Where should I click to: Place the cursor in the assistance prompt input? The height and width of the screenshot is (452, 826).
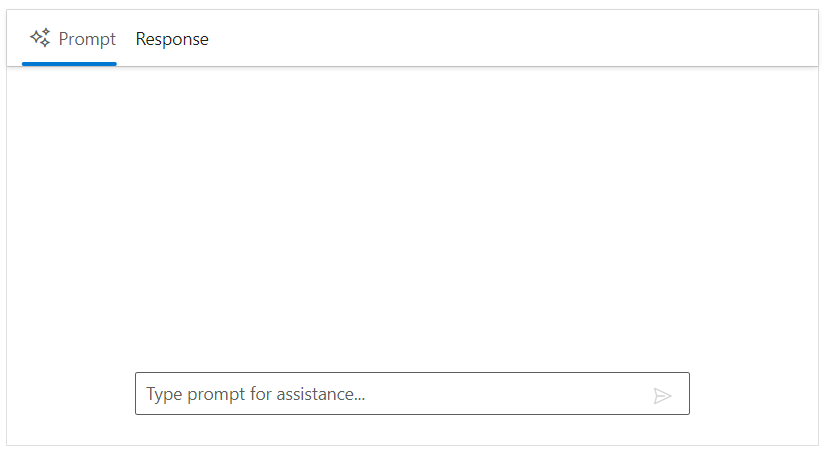[x=390, y=394]
